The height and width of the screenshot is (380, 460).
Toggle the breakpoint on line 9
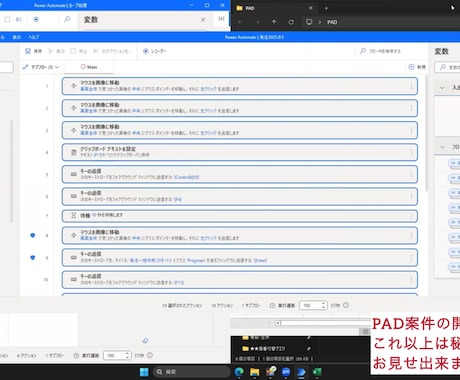(x=33, y=257)
